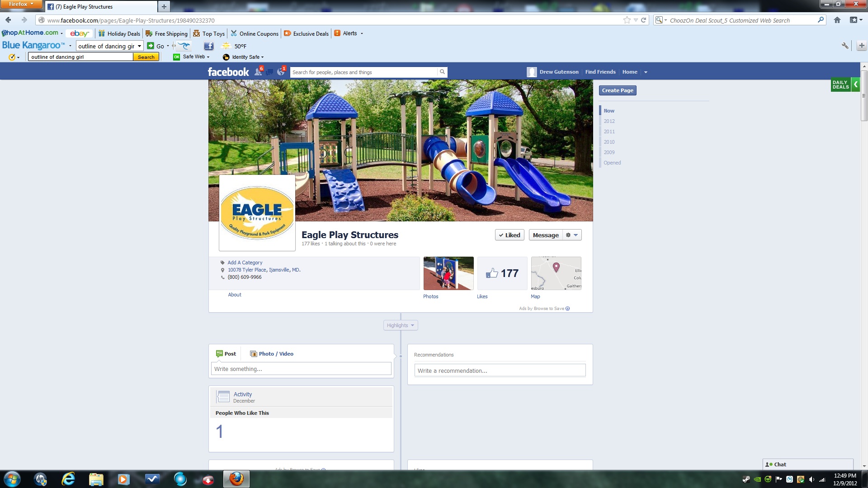Click the Facebook icon in Blue Kangaroo toolbar

point(208,46)
